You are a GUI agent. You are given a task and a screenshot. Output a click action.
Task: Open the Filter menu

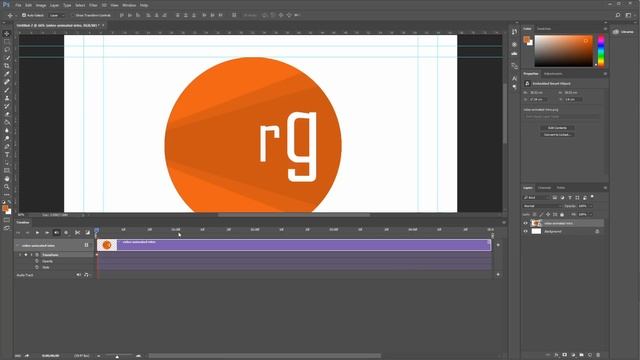pos(93,5)
